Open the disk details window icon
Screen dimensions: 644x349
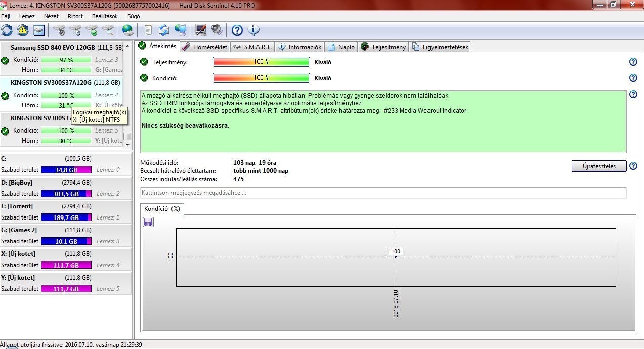(x=39, y=30)
